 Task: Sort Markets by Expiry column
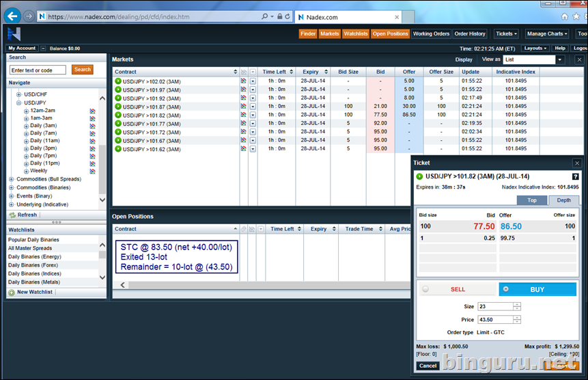313,72
